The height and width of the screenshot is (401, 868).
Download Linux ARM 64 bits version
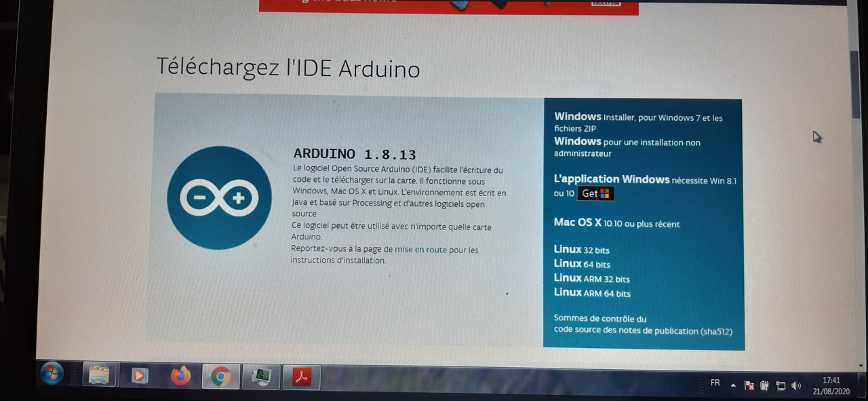tap(592, 292)
